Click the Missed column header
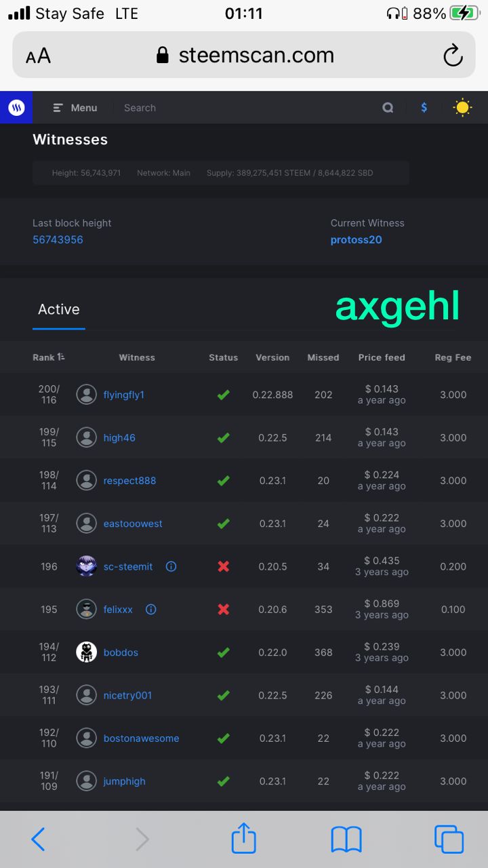Screen dimensions: 488x868 point(323,357)
